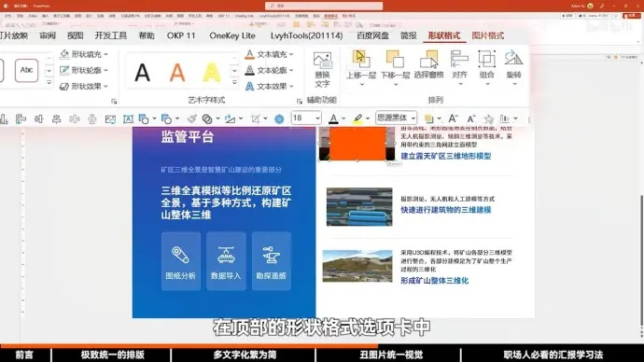Image resolution: width=644 pixels, height=362 pixels.
Task: Jump to the 丑图片统一视觉 chapter
Action: pyautogui.click(x=390, y=355)
